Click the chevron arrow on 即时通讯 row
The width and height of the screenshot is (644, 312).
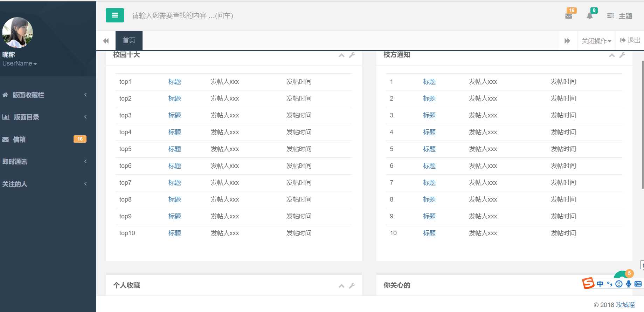tap(85, 161)
